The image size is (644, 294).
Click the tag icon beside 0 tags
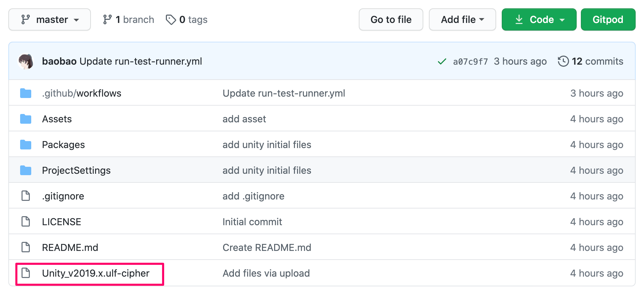[x=171, y=20]
